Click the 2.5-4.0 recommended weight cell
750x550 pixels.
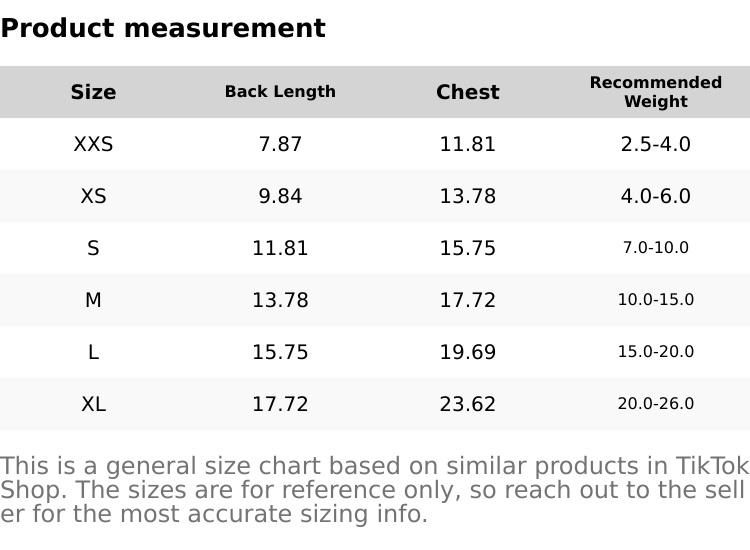point(655,144)
